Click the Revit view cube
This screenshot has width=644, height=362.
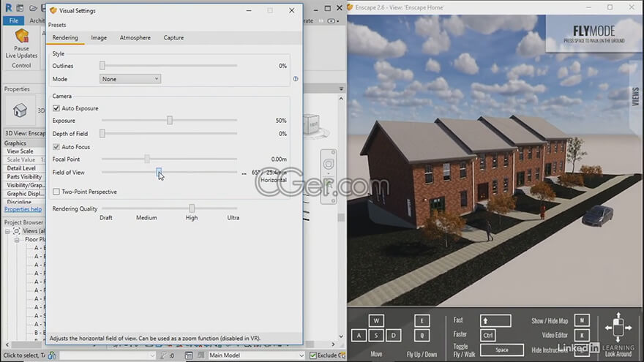pyautogui.click(x=312, y=124)
